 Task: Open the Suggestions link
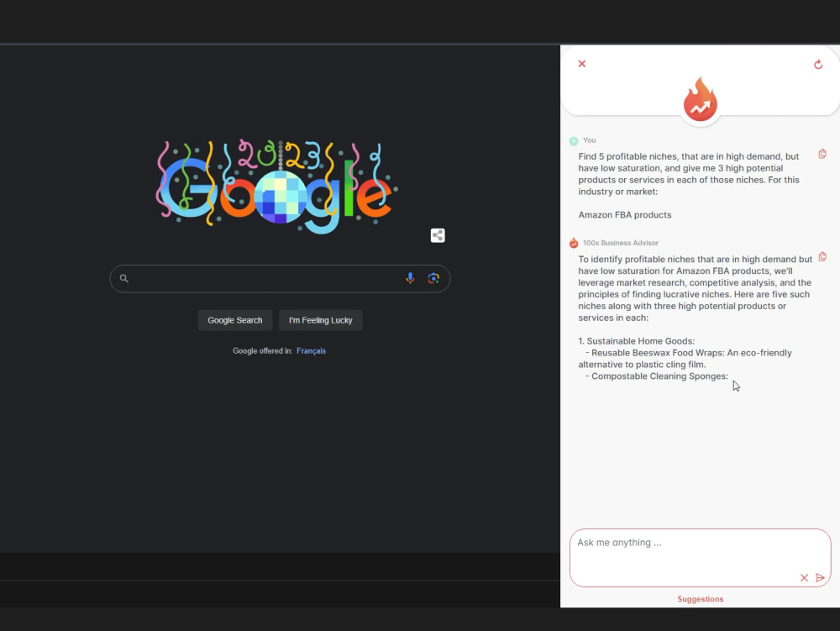tap(701, 599)
